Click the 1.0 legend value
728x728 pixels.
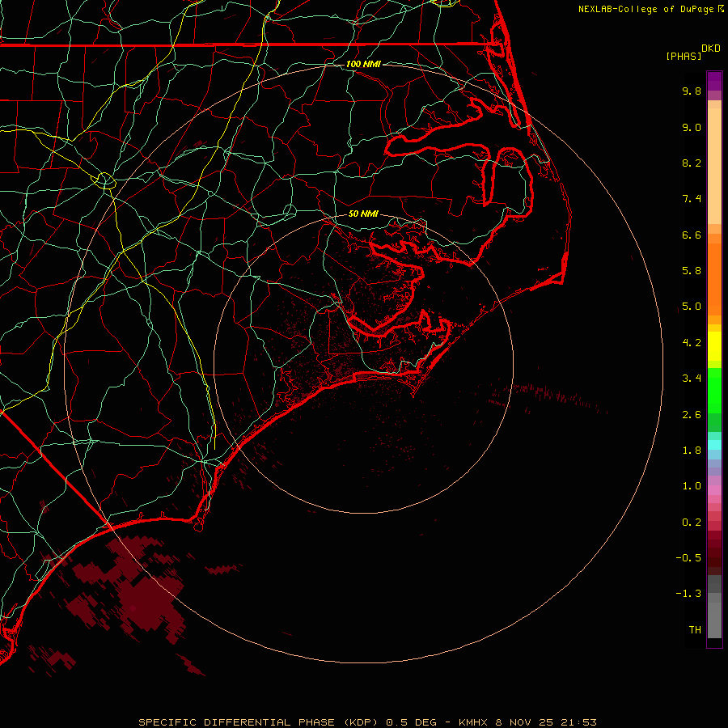[x=692, y=486]
